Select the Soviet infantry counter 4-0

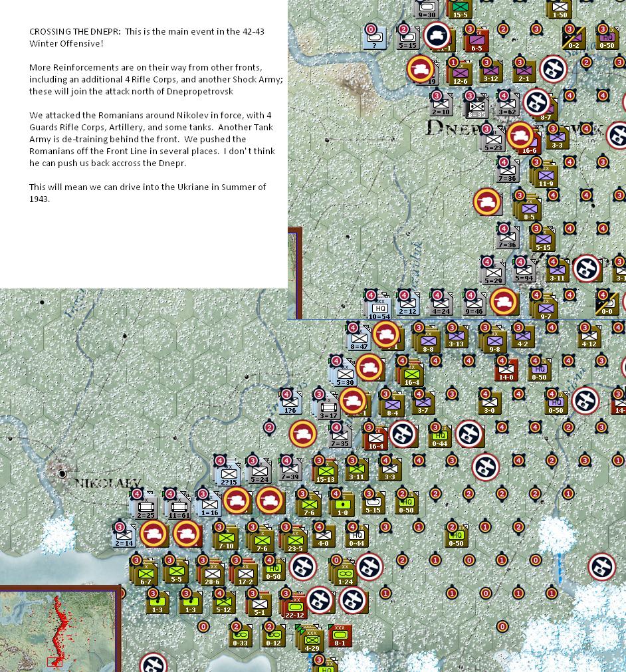(323, 536)
